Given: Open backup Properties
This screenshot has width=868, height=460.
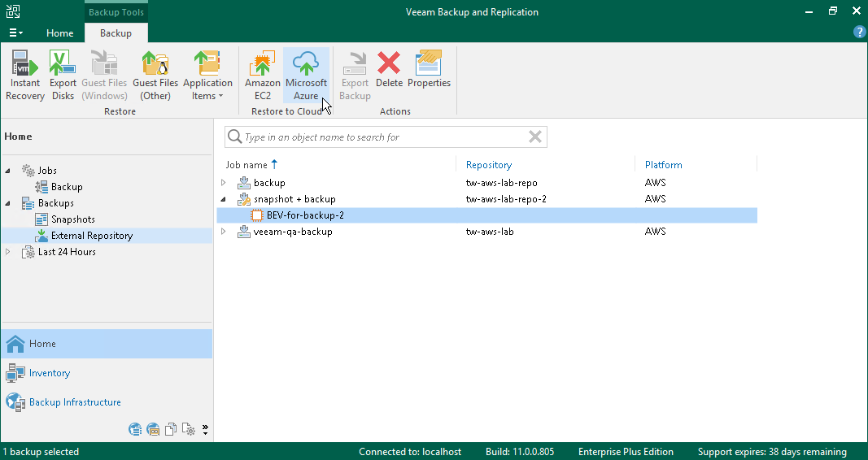Looking at the screenshot, I should coord(429,70).
